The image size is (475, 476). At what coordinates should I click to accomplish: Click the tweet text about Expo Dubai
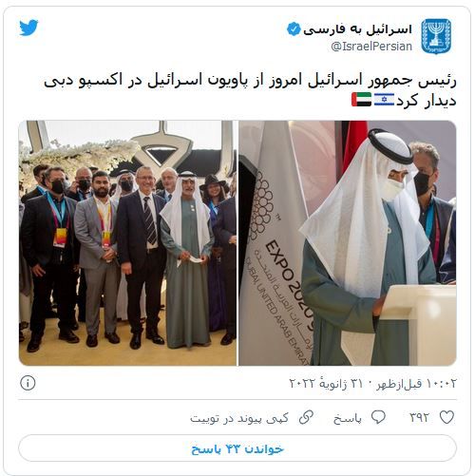pos(250,90)
